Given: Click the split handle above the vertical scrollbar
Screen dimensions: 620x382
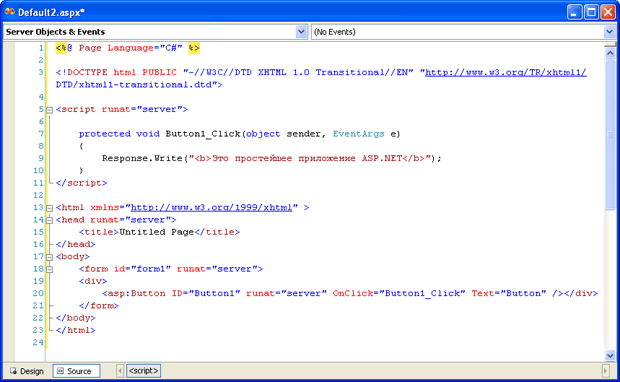Looking at the screenshot, I should 610,44.
